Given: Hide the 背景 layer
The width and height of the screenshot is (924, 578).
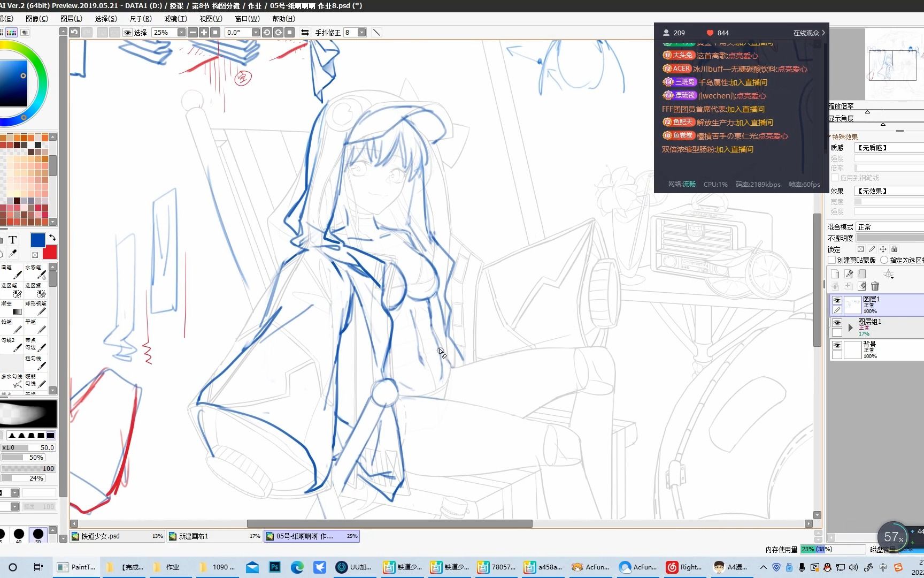Looking at the screenshot, I should pyautogui.click(x=837, y=345).
